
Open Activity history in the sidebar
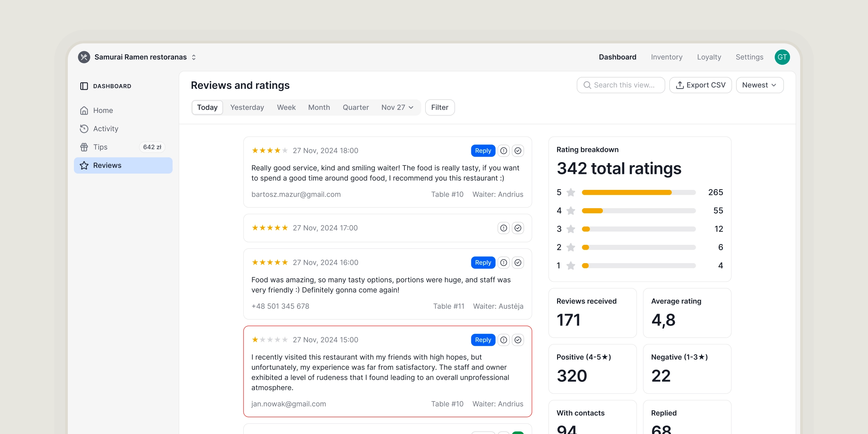[105, 129]
